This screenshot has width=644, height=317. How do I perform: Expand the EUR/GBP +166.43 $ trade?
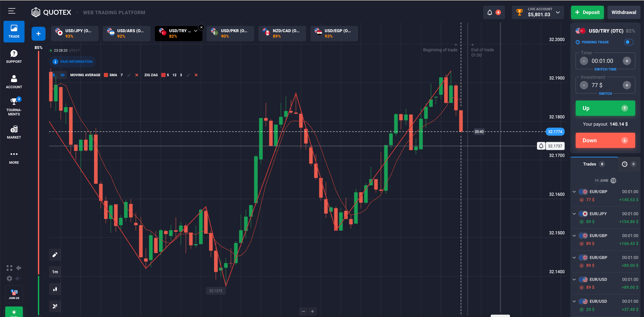click(x=574, y=236)
